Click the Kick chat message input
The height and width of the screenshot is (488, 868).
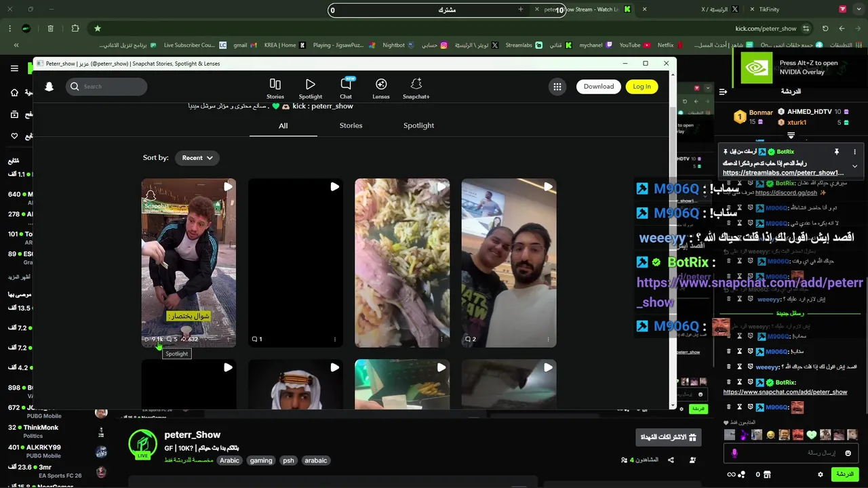[792, 453]
